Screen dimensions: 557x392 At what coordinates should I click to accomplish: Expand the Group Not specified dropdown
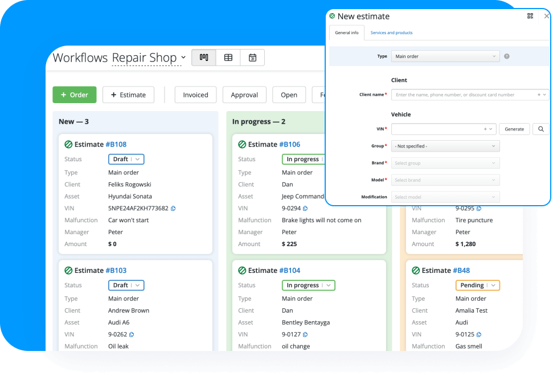tap(445, 146)
